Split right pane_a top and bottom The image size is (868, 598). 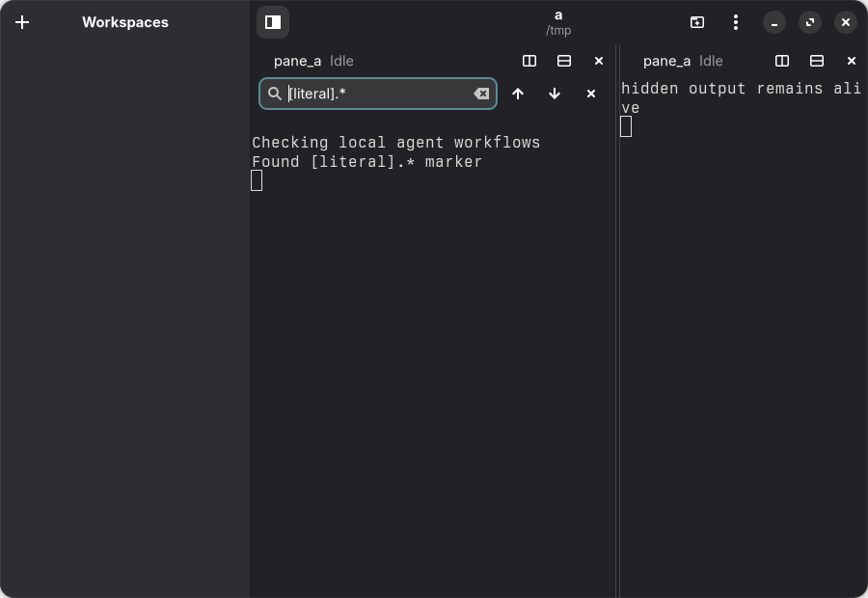click(x=817, y=61)
